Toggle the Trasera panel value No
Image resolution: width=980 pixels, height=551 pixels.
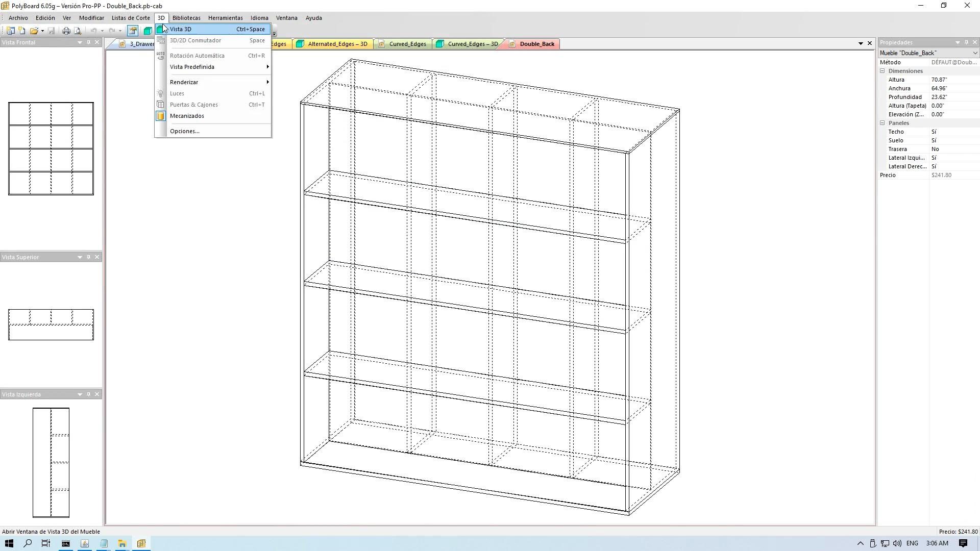click(935, 149)
